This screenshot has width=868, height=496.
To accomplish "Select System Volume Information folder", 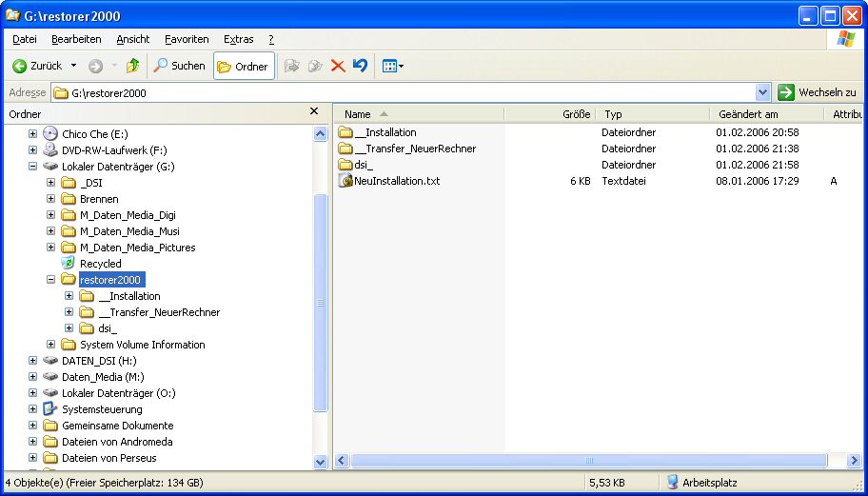I will pyautogui.click(x=142, y=345).
